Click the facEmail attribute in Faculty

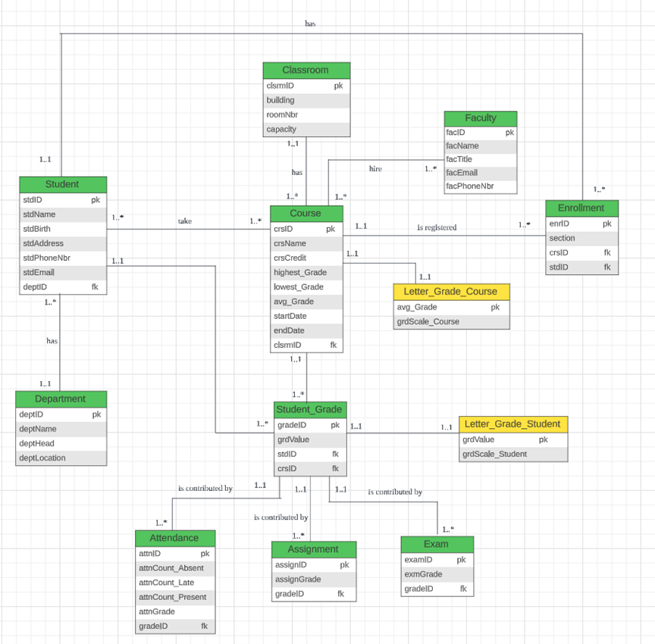[462, 173]
